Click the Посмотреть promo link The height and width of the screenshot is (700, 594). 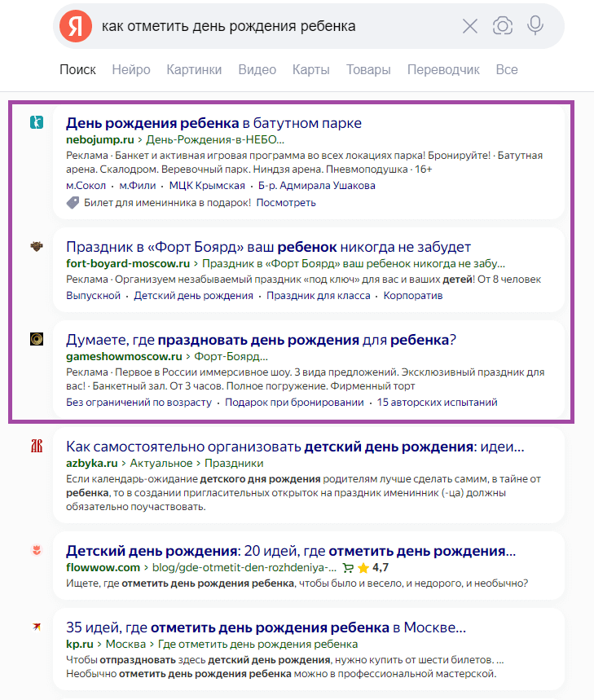click(286, 203)
